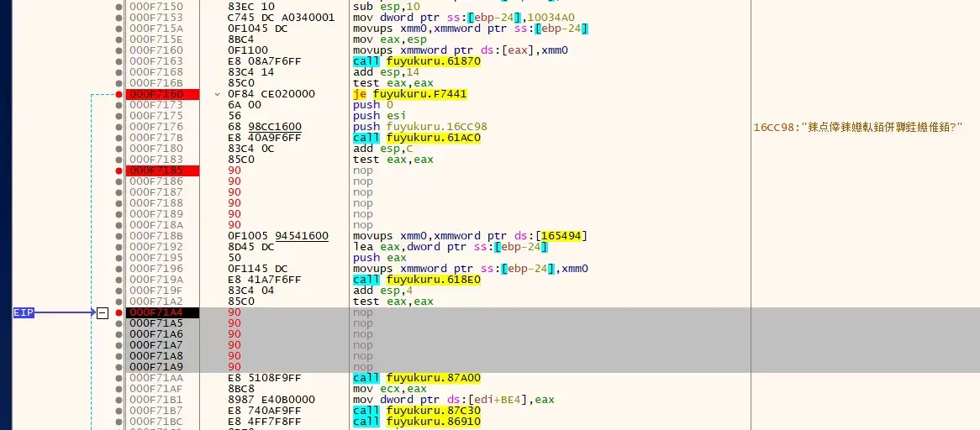
Task: Select address 000F7150 in the address column
Action: [x=156, y=7]
